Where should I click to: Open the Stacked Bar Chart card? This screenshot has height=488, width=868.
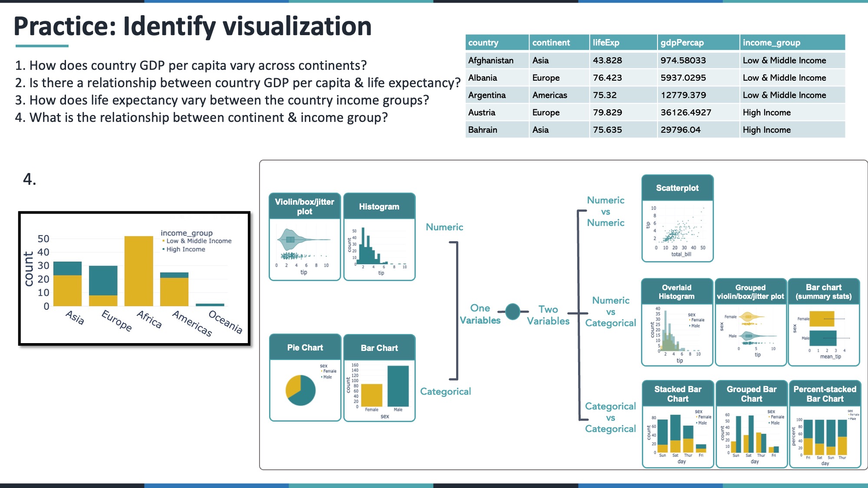[678, 424]
